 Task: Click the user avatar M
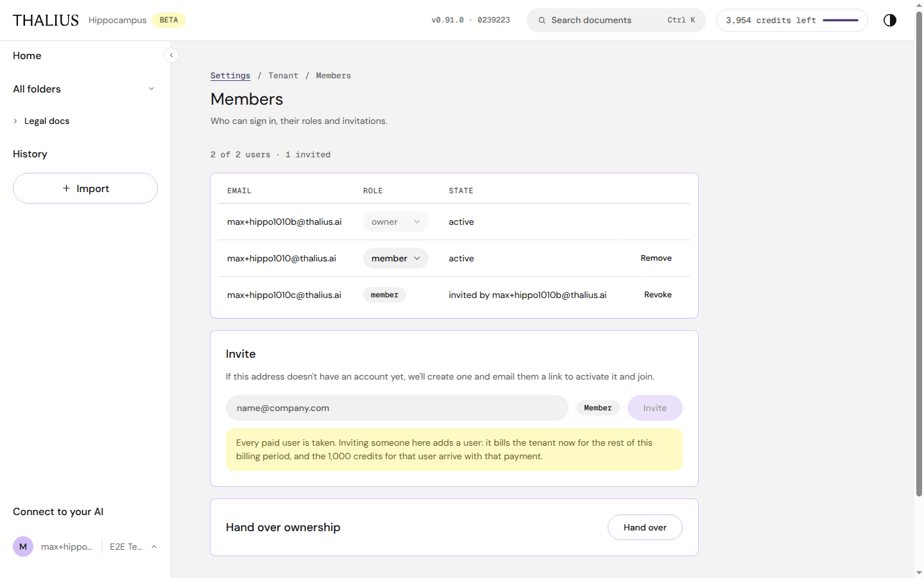[x=23, y=547]
